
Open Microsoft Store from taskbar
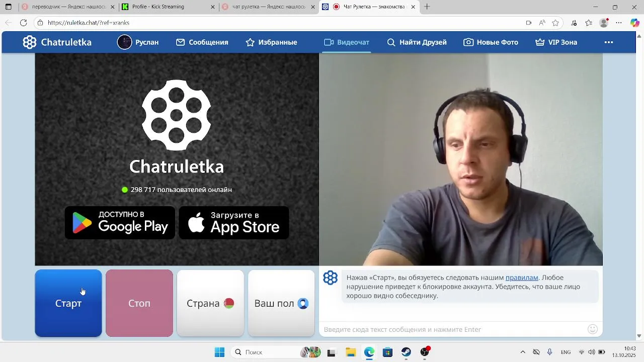pos(387,352)
